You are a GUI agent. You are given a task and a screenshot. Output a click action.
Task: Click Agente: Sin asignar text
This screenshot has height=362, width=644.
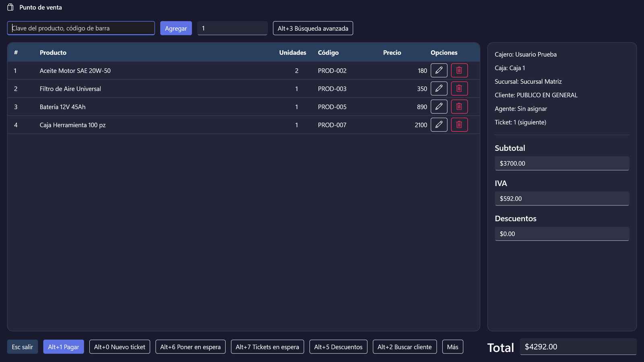click(x=521, y=109)
